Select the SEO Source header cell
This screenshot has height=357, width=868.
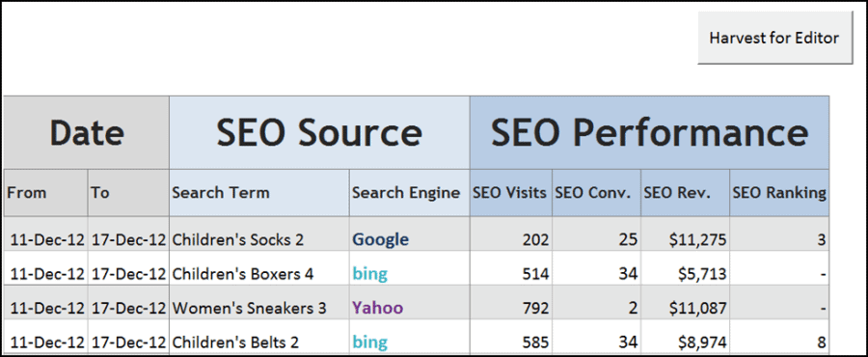(319, 132)
